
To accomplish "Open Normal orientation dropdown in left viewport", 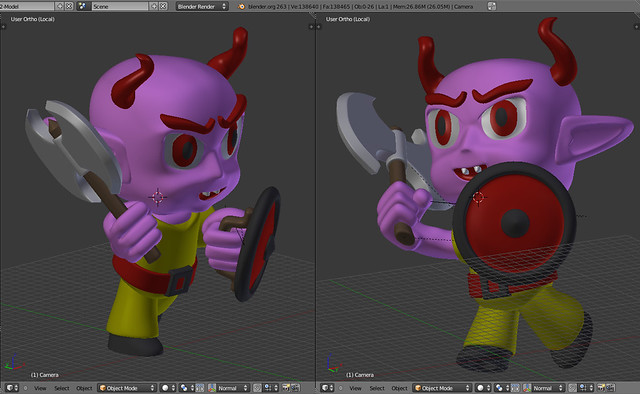I will pyautogui.click(x=233, y=388).
